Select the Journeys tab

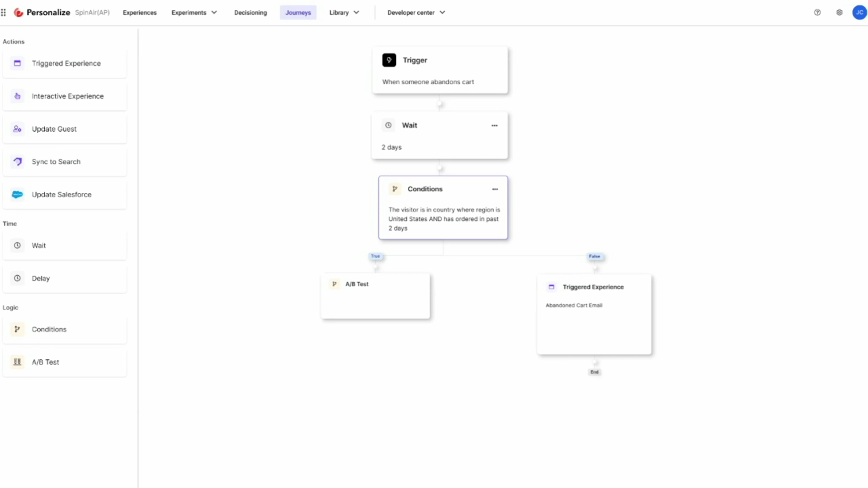(297, 13)
